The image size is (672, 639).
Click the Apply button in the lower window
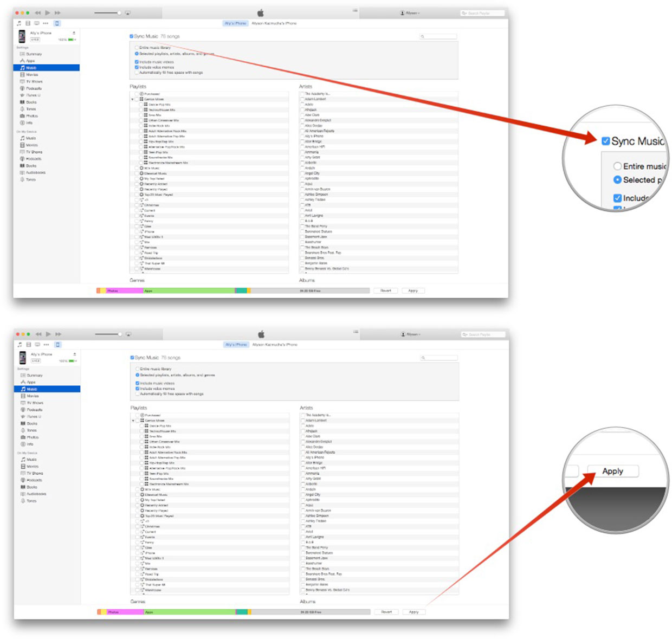click(414, 612)
